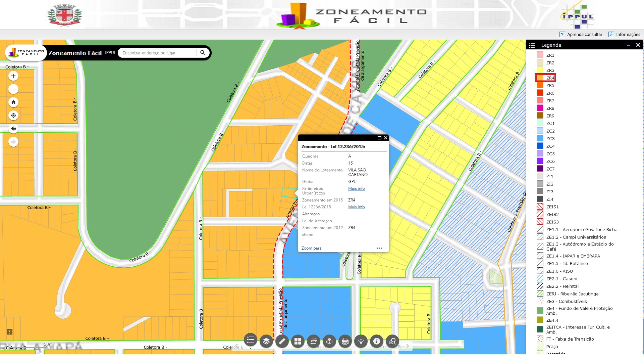
Task: Open the Query search widget with magnifier
Action: coord(392,342)
